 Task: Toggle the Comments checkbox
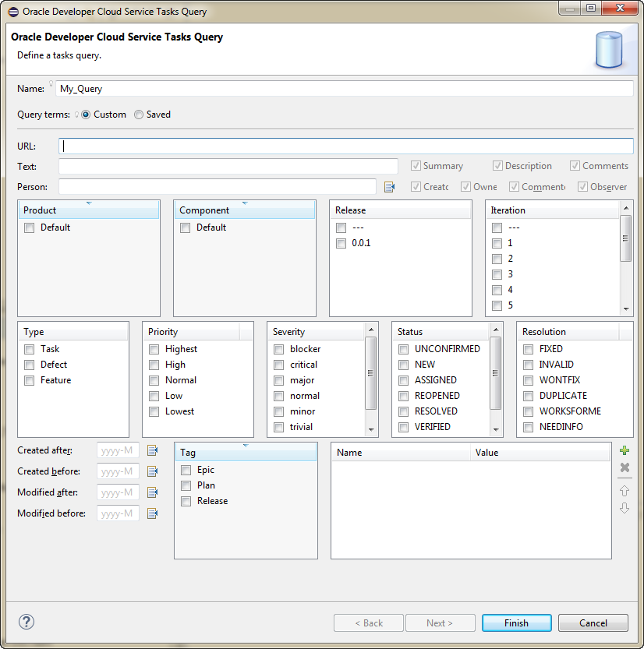click(575, 166)
